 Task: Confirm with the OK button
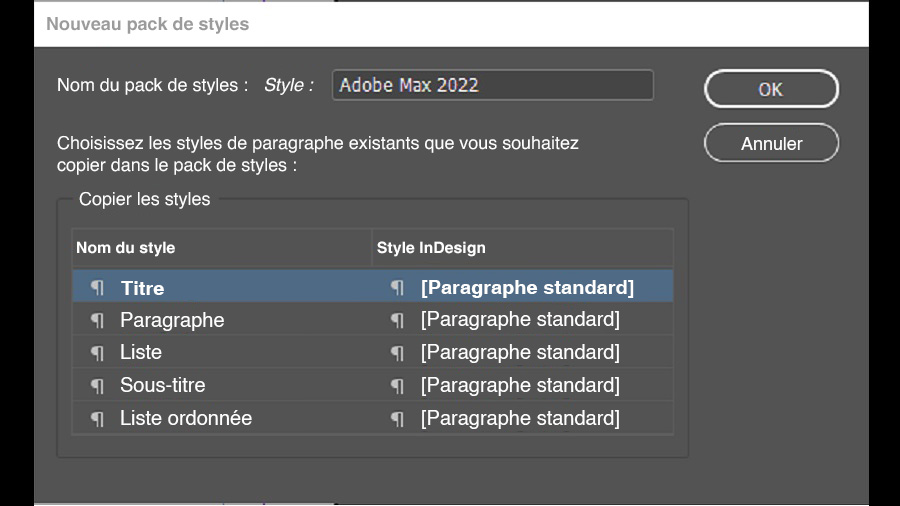tap(770, 89)
